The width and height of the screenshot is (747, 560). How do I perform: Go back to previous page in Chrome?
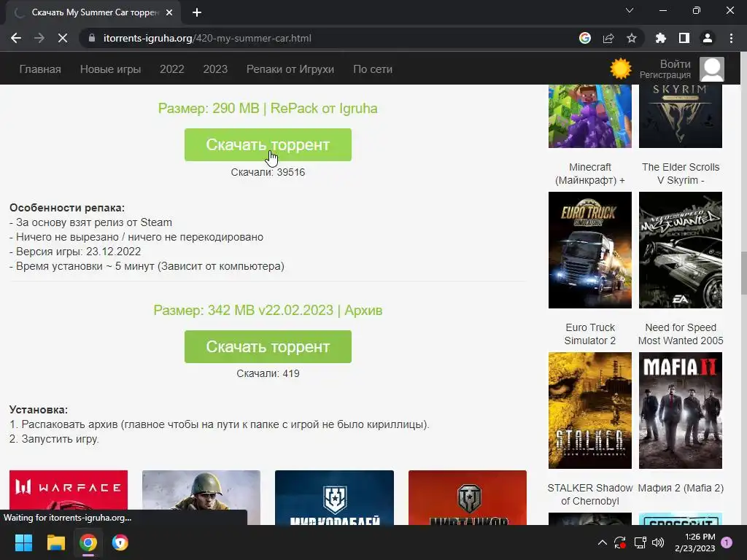coord(16,38)
